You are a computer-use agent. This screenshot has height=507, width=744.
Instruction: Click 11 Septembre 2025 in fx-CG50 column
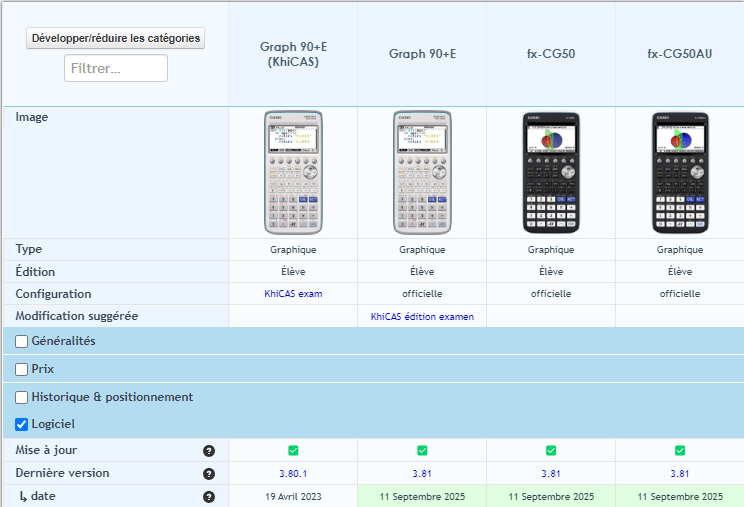[x=551, y=497]
